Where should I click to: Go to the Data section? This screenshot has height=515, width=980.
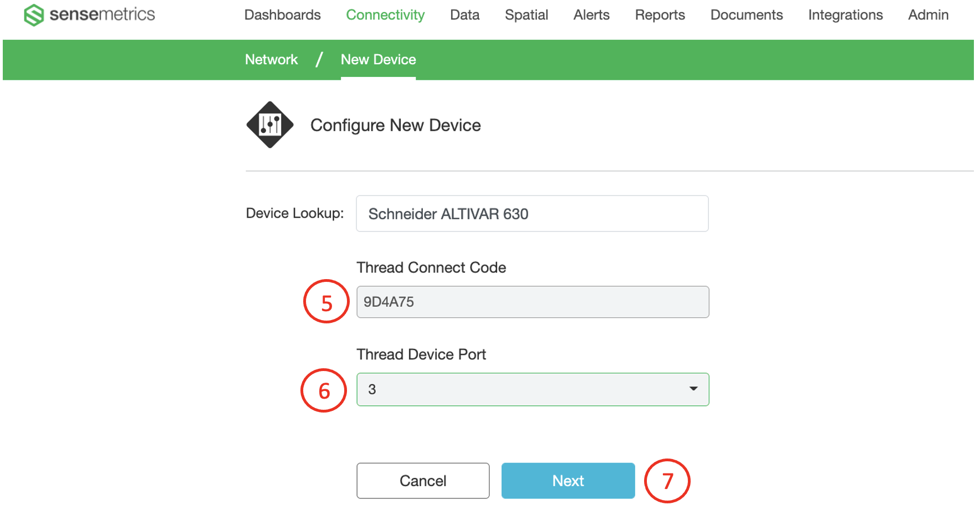point(465,15)
